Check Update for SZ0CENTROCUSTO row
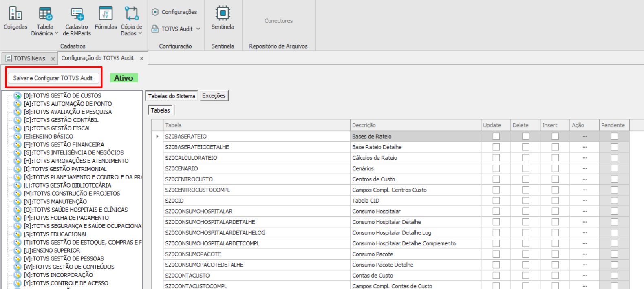644x289 pixels. click(496, 179)
